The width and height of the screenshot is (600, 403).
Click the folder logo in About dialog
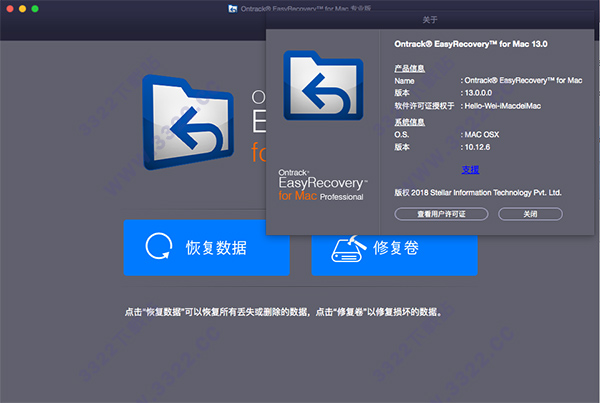point(323,85)
